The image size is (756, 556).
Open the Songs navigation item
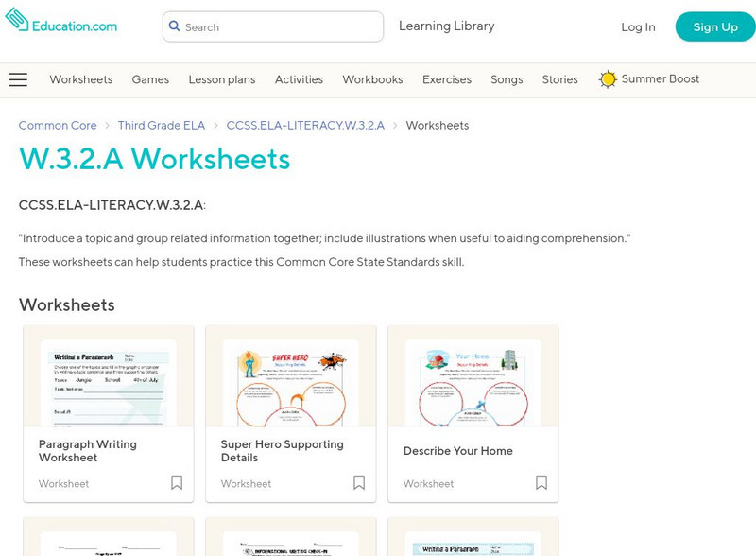507,79
